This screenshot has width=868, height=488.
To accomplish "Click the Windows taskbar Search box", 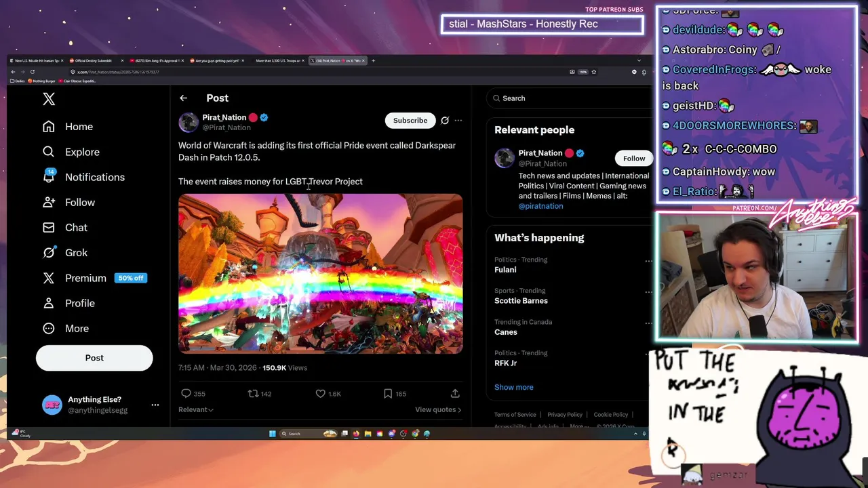I will 309,434.
